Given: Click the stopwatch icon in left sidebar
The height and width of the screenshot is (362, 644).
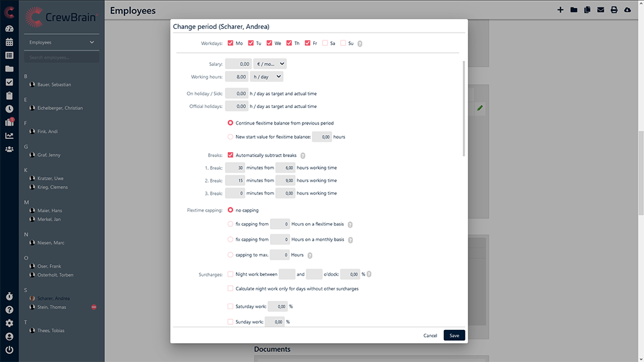Looking at the screenshot, I should (x=9, y=296).
